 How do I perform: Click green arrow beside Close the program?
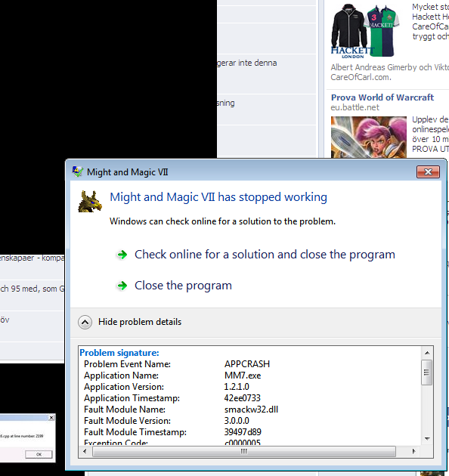pyautogui.click(x=122, y=286)
